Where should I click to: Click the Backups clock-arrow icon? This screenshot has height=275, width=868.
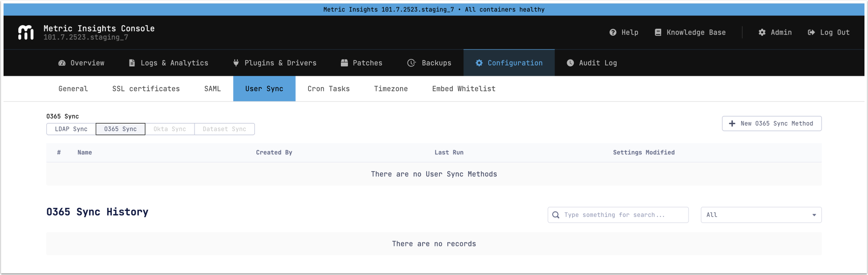(412, 63)
